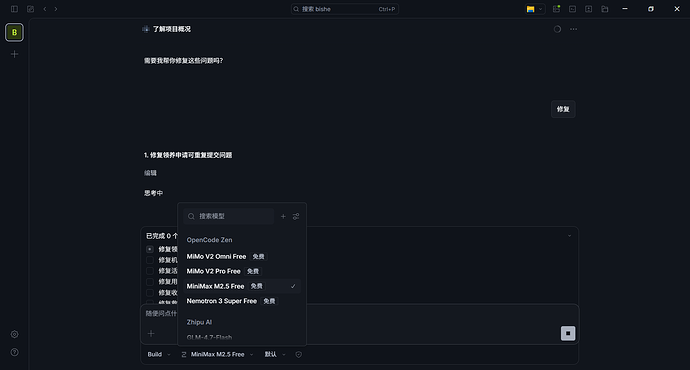Click the status icon with green dot
This screenshot has width=690, height=370.
(556, 9)
